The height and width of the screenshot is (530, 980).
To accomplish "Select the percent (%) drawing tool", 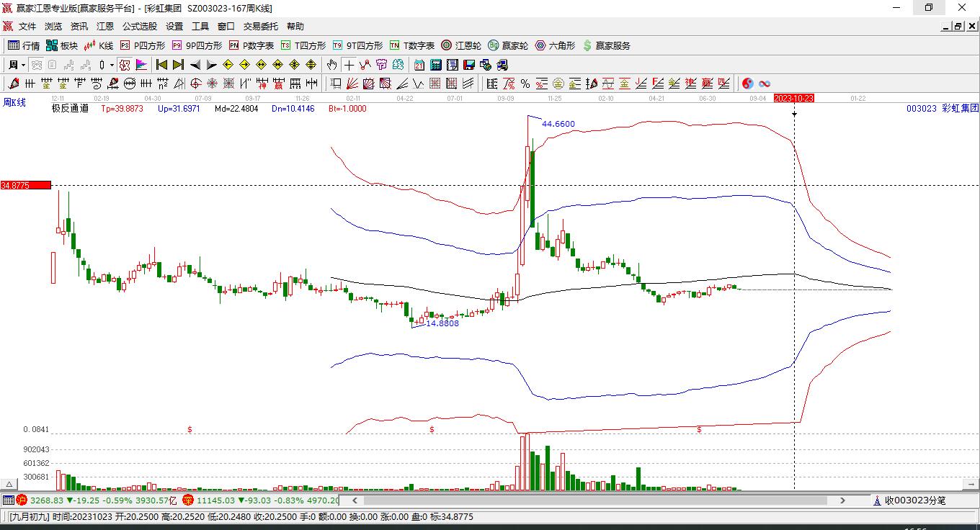I will [525, 84].
